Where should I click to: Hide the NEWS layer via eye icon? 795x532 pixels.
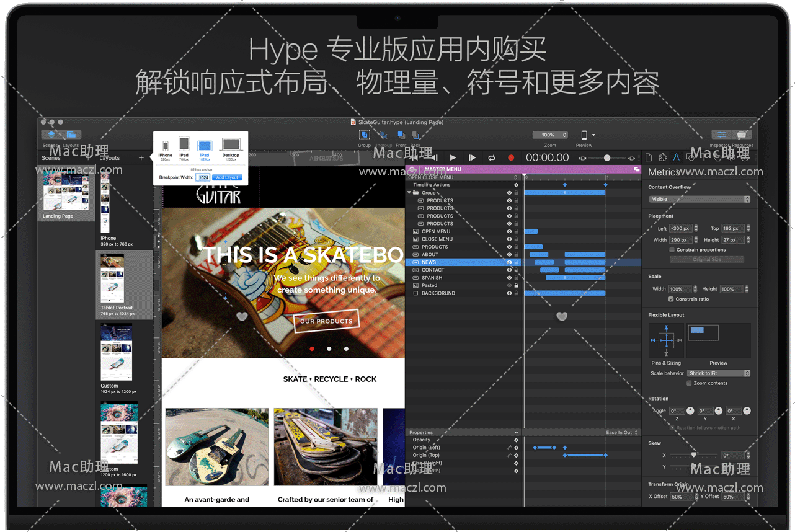pos(509,262)
